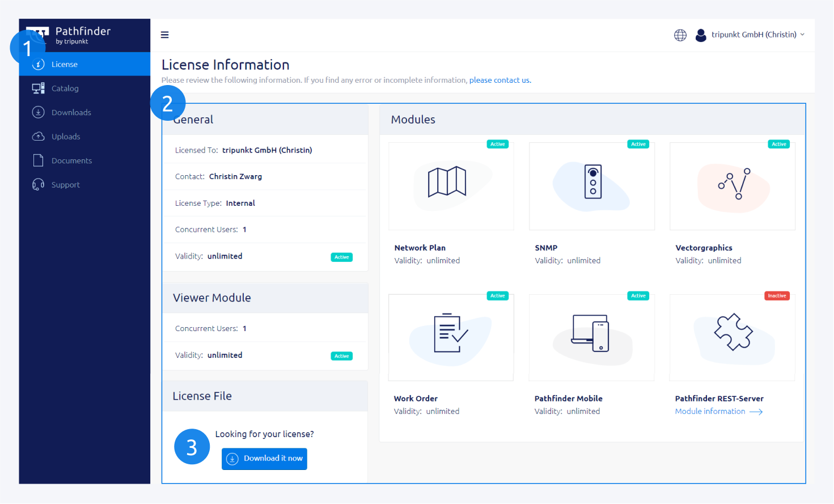Open Downloads in the sidebar
Screen dimensions: 834x504
point(71,113)
